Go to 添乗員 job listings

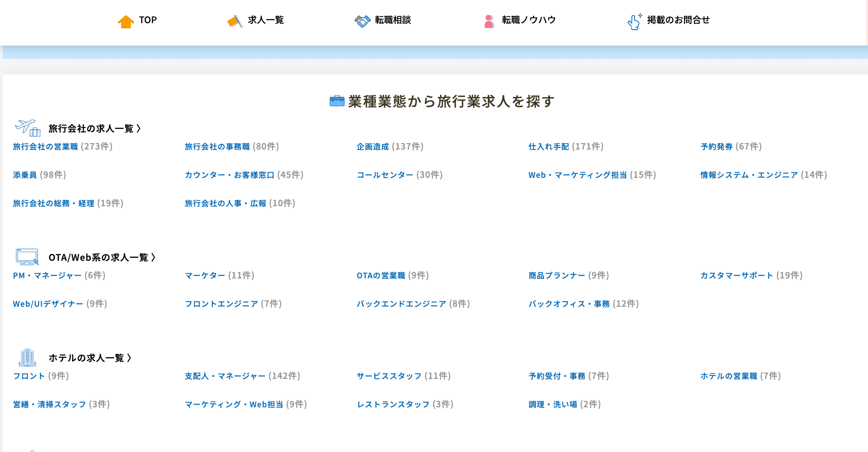click(x=25, y=175)
